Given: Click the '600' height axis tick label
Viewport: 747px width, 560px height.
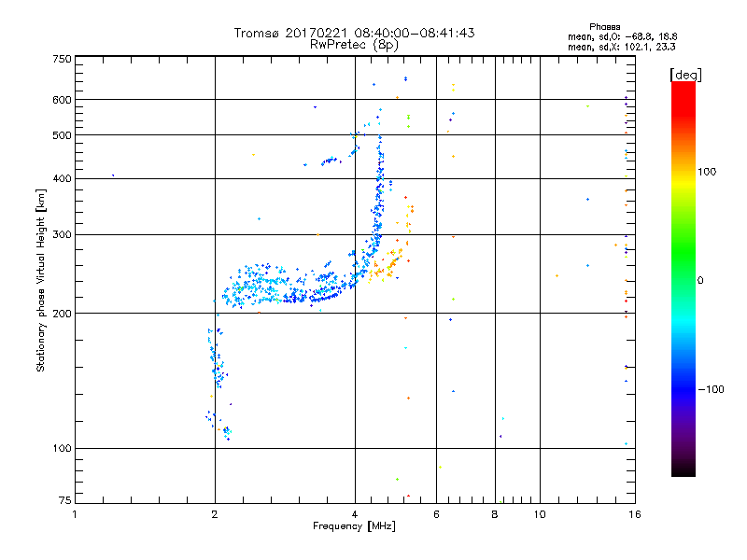Looking at the screenshot, I should 62,100.
